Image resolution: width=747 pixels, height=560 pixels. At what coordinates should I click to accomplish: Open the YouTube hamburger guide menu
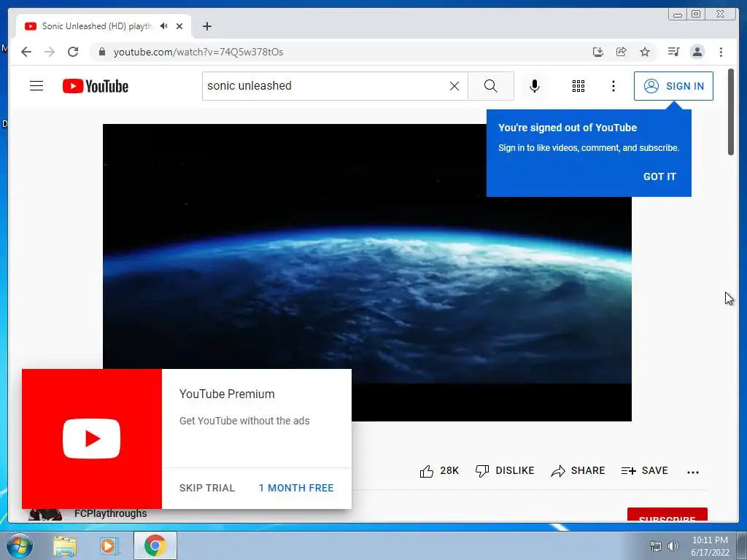pyautogui.click(x=36, y=86)
